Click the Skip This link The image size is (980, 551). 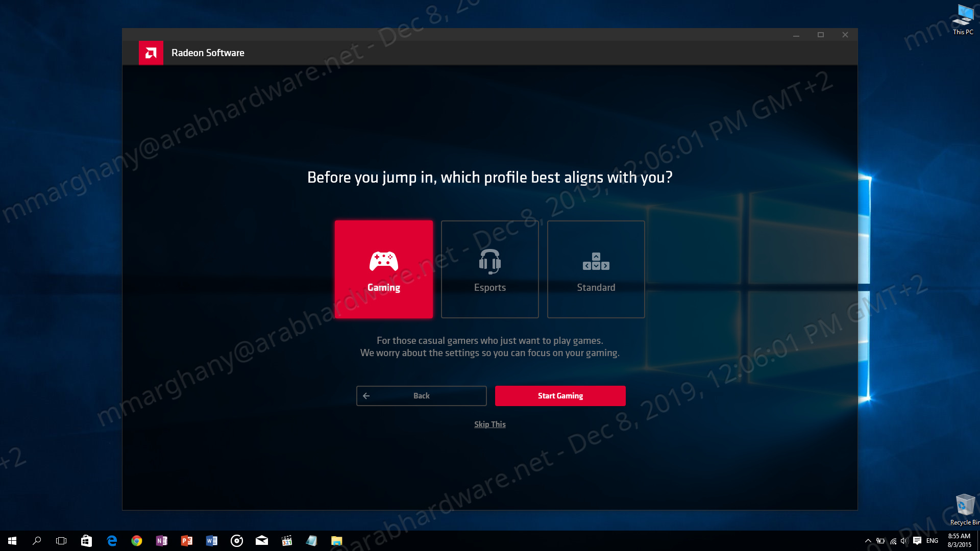[x=489, y=424]
